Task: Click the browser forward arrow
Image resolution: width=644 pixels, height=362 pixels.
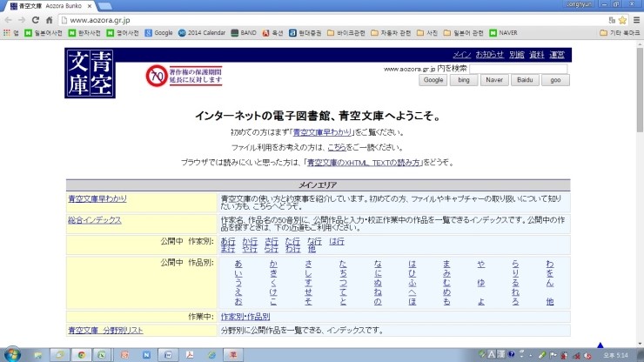Action: (x=22, y=20)
